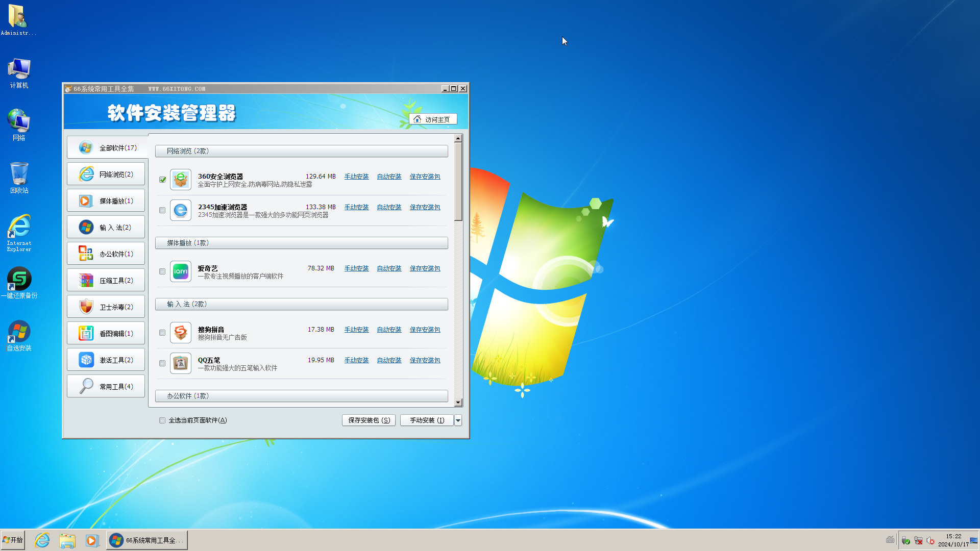Image resolution: width=980 pixels, height=551 pixels.
Task: Click the tray network disconnected icon
Action: (x=918, y=541)
